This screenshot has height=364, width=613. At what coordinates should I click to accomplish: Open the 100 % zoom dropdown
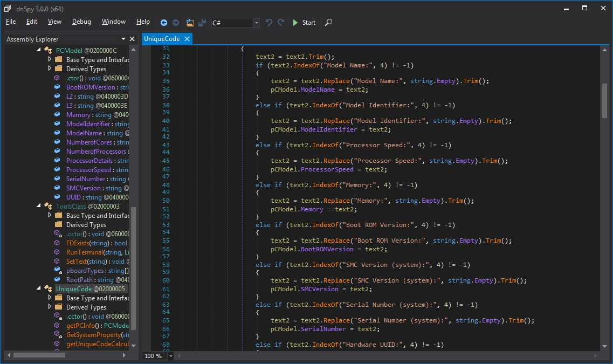(171, 356)
